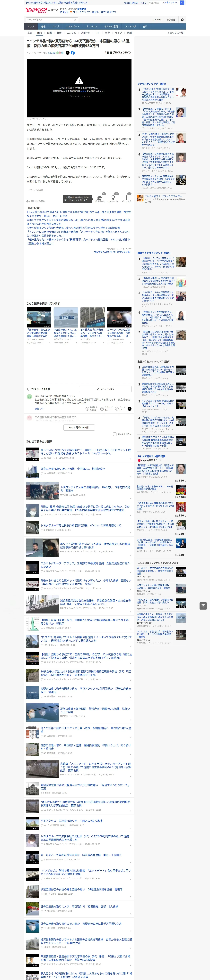Viewport: 210px width, 980px height.
Task: Click the ヘルプ link in header
Action: (143, 3)
